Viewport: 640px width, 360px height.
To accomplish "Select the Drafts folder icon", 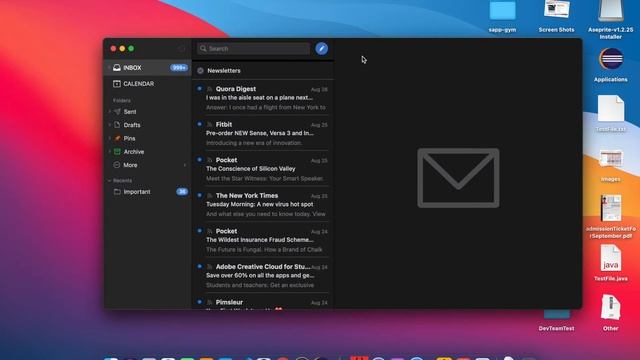I will (x=117, y=125).
